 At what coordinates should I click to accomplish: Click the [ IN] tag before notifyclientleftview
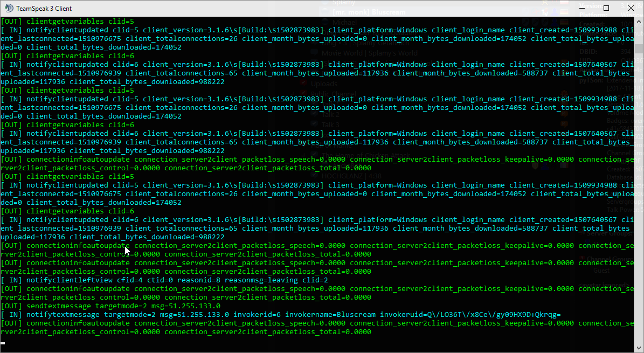[11, 280]
